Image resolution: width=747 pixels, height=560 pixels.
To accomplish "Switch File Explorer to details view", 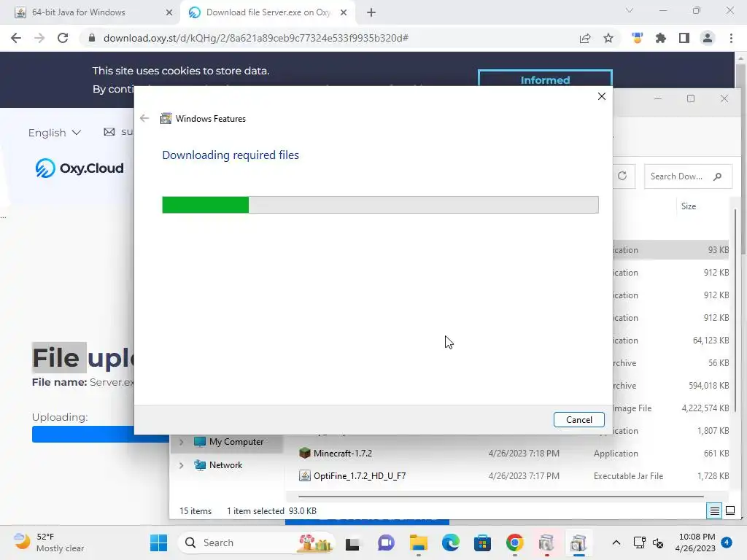I will [715, 511].
